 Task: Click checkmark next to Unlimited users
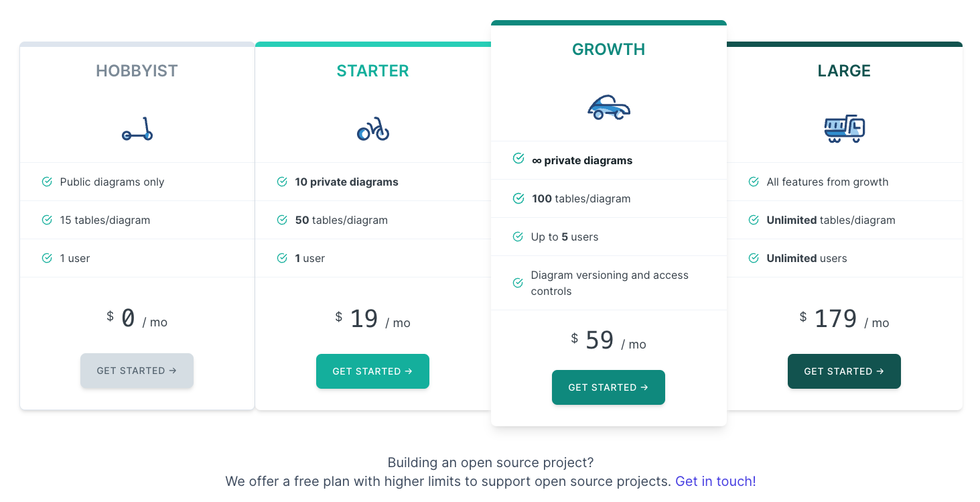pos(754,258)
